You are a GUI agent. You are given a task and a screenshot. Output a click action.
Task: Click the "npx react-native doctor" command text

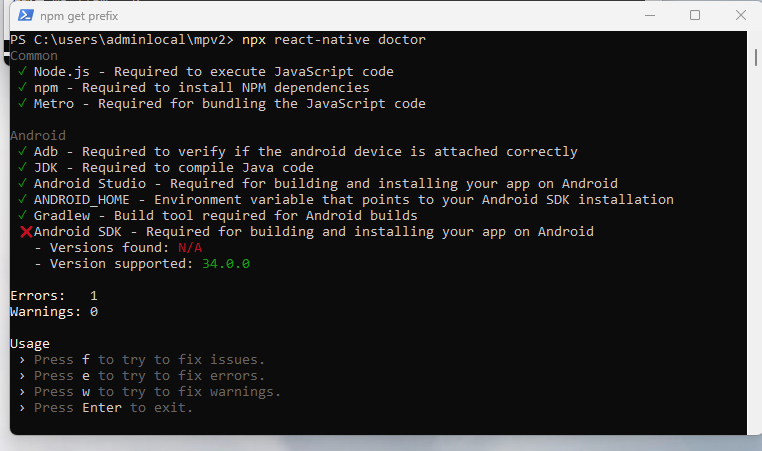[334, 40]
